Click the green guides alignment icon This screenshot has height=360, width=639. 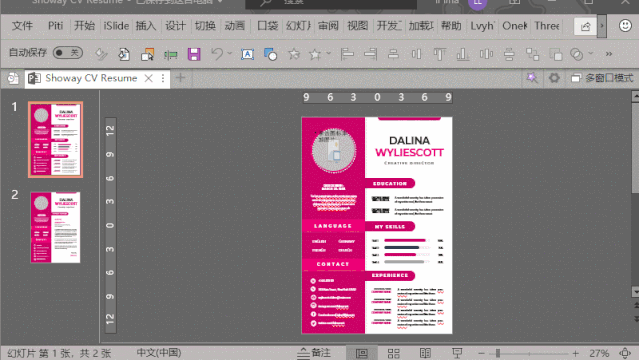pos(170,54)
